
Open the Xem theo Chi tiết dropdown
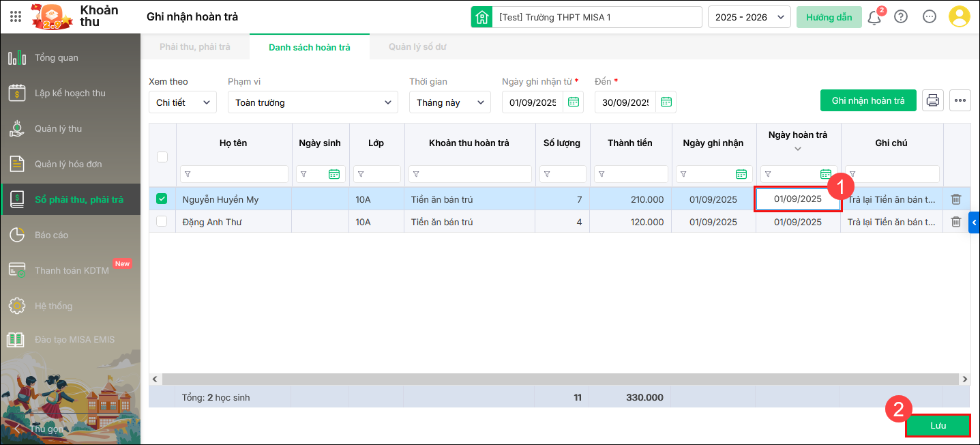coord(183,102)
